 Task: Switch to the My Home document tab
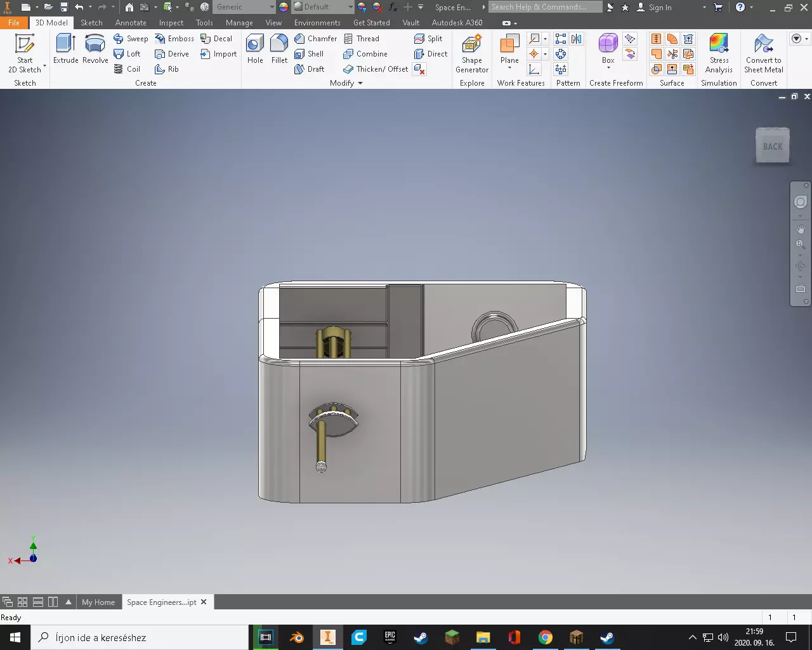click(x=98, y=602)
